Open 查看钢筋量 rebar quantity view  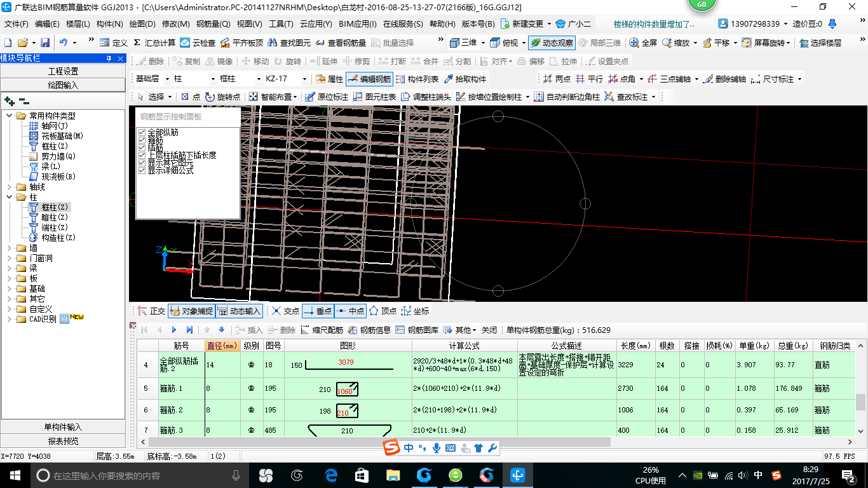point(341,43)
